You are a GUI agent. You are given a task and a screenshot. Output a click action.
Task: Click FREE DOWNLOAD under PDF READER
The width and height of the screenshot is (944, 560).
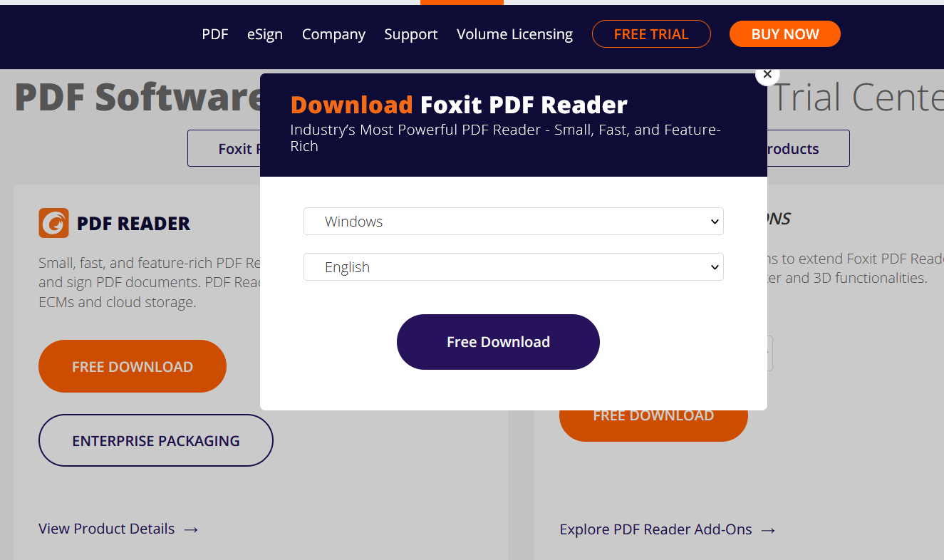point(133,366)
